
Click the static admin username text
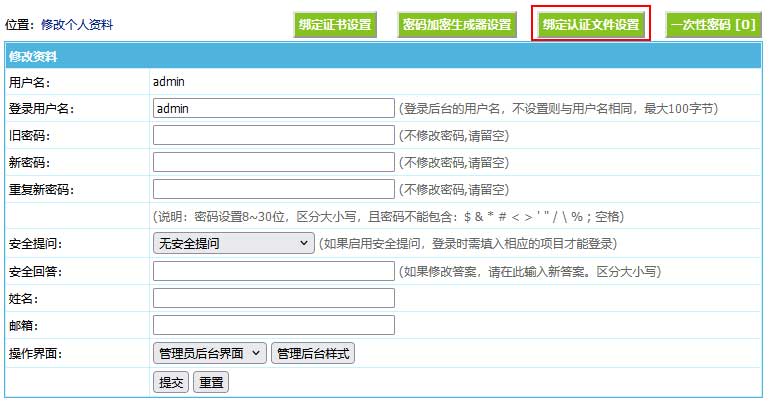[x=169, y=81]
